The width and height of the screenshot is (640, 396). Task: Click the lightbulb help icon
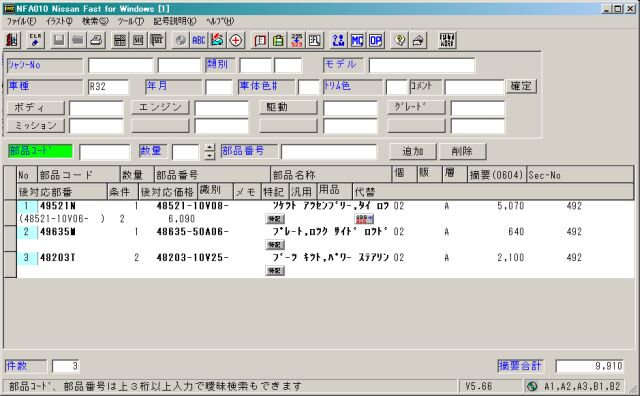point(399,40)
